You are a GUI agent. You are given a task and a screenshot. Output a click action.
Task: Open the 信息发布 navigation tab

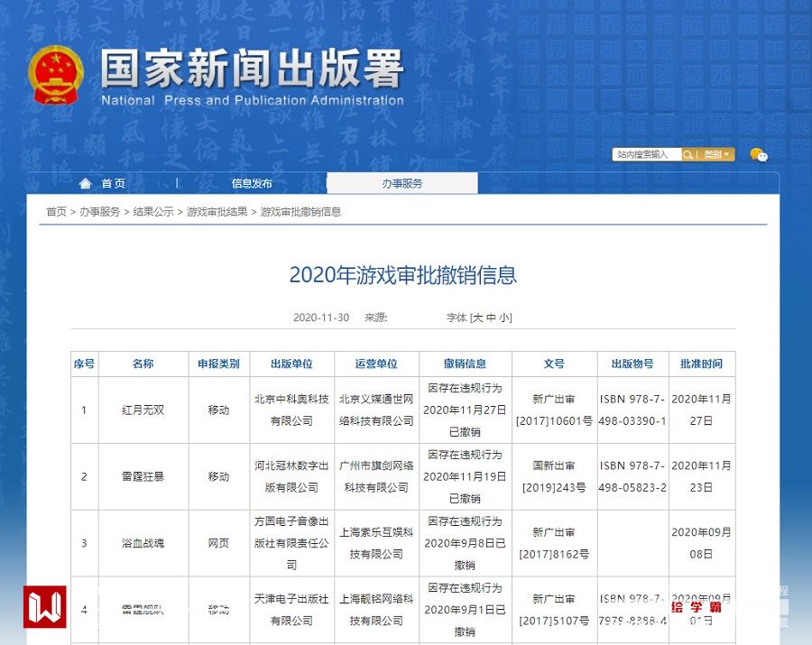click(252, 183)
